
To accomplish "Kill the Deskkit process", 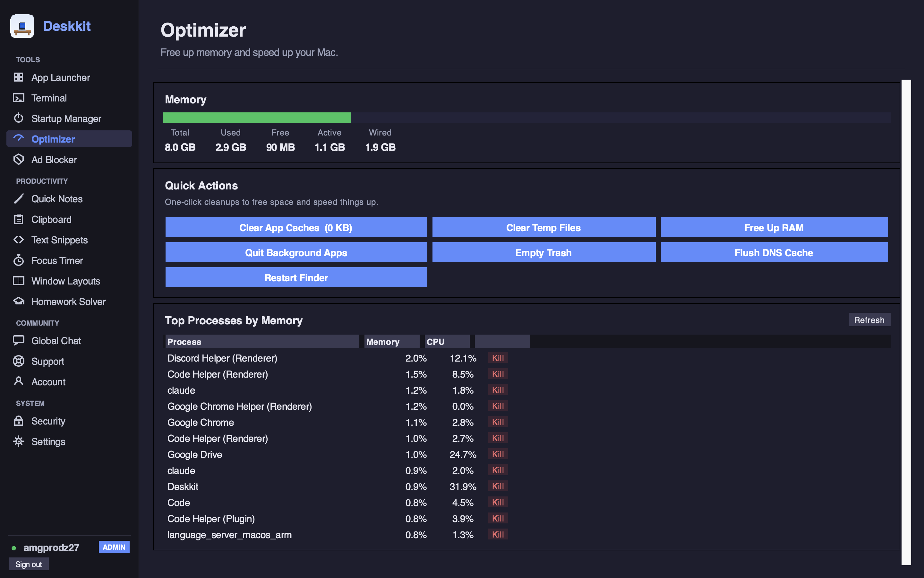I will pos(498,486).
